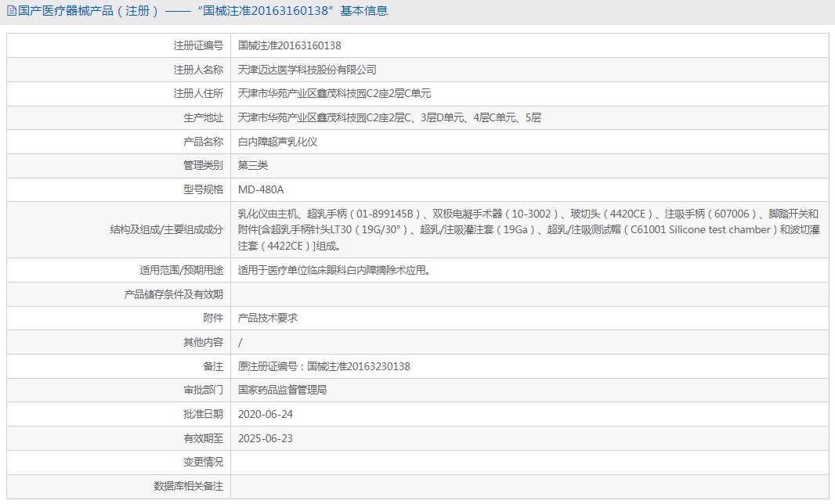Select the 第三类 category value

pos(253,165)
